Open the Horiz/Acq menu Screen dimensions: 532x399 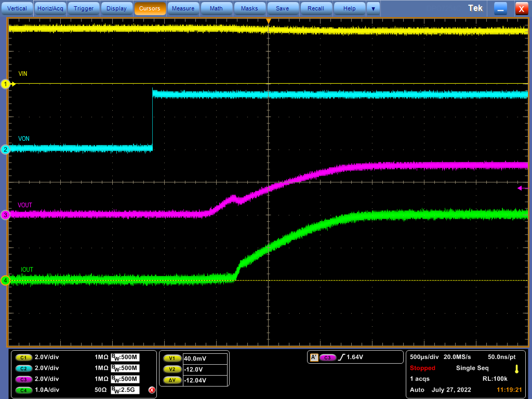click(50, 8)
